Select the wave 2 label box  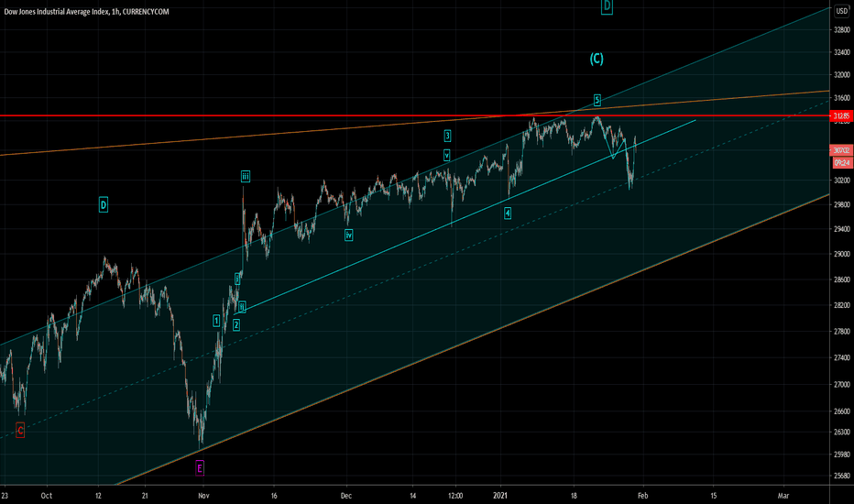pyautogui.click(x=235, y=325)
